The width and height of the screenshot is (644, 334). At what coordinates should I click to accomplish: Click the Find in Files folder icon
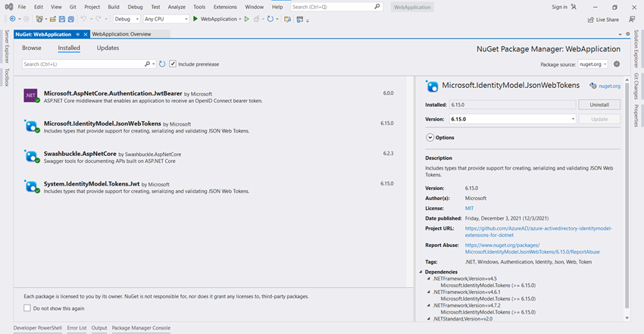(287, 19)
